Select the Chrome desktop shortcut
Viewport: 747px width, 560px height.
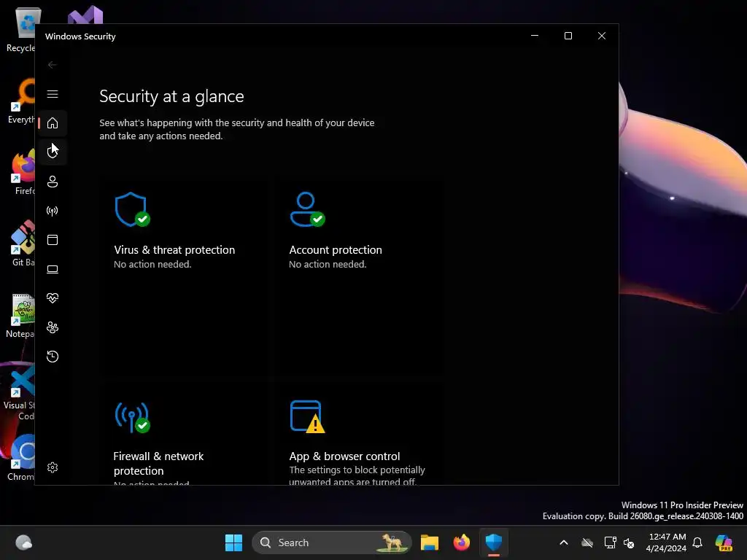pos(20,457)
